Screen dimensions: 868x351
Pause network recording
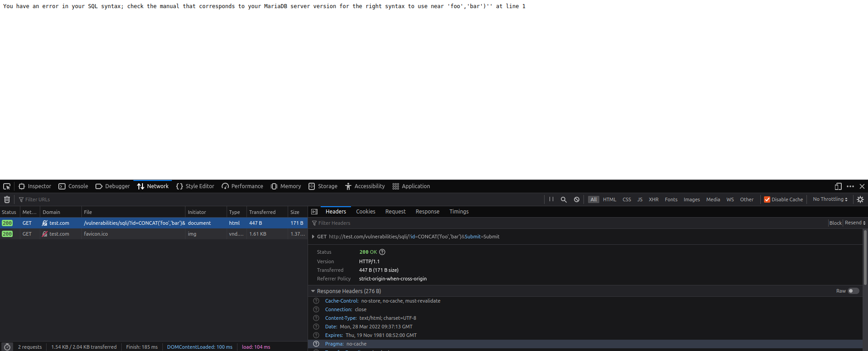551,199
